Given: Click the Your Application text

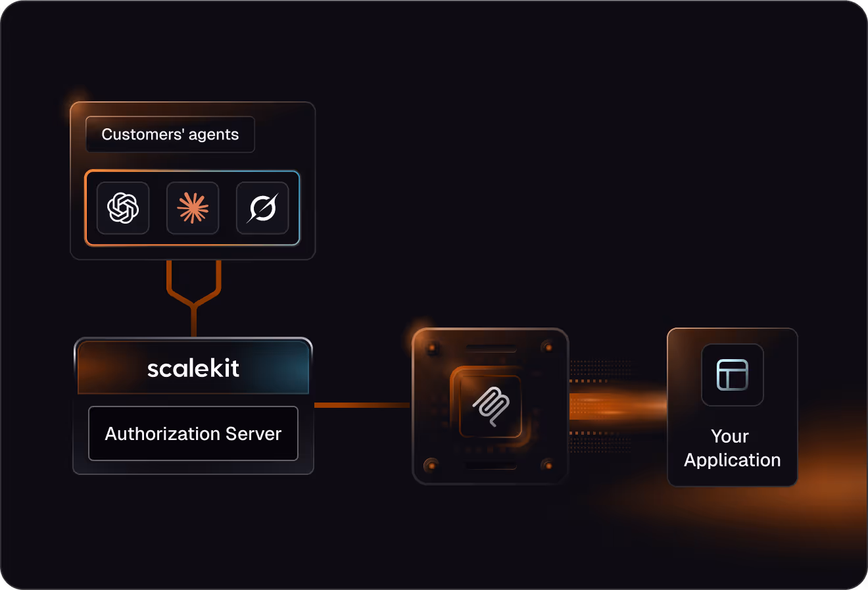Looking at the screenshot, I should pos(732,448).
